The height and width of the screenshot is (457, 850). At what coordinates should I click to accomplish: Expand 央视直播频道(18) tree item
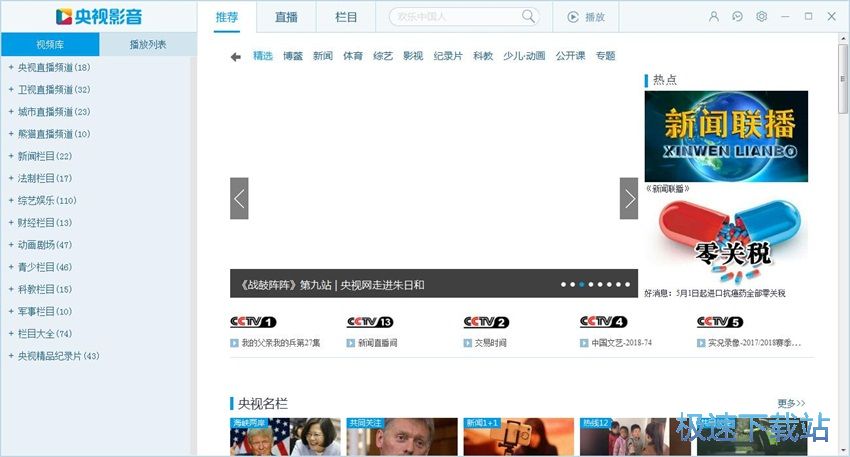[x=11, y=67]
